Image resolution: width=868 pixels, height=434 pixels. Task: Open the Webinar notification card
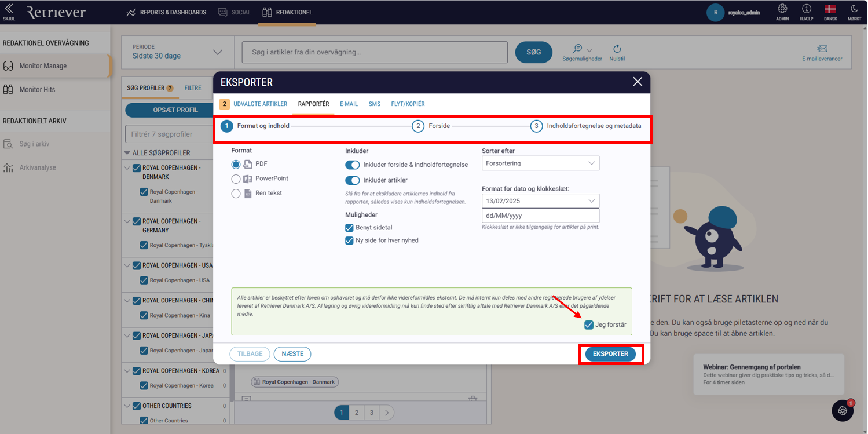pos(768,374)
